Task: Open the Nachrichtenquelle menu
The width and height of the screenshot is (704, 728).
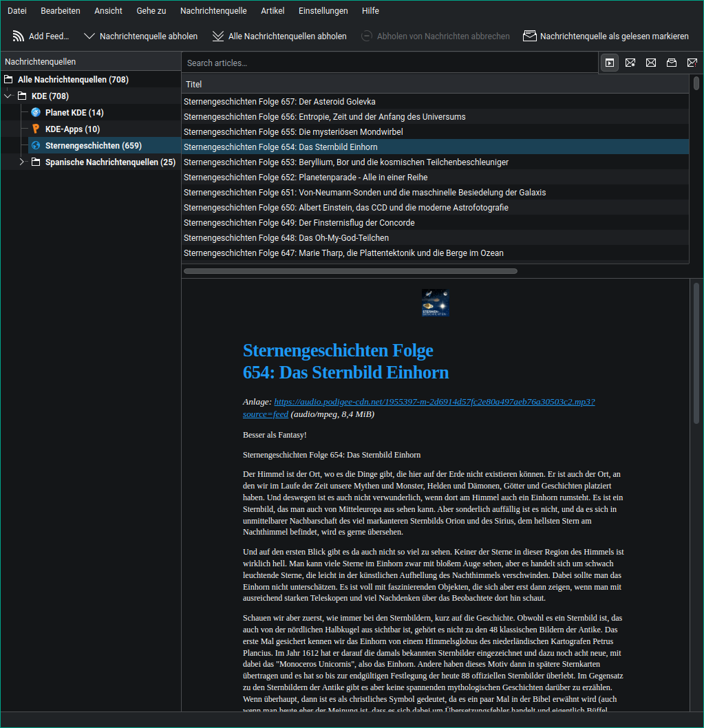Action: pyautogui.click(x=213, y=11)
